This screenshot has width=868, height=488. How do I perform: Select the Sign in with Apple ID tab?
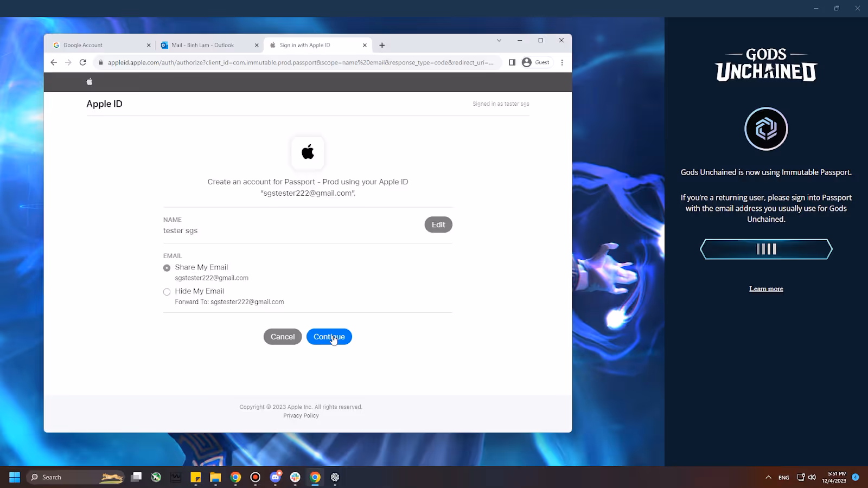point(317,45)
